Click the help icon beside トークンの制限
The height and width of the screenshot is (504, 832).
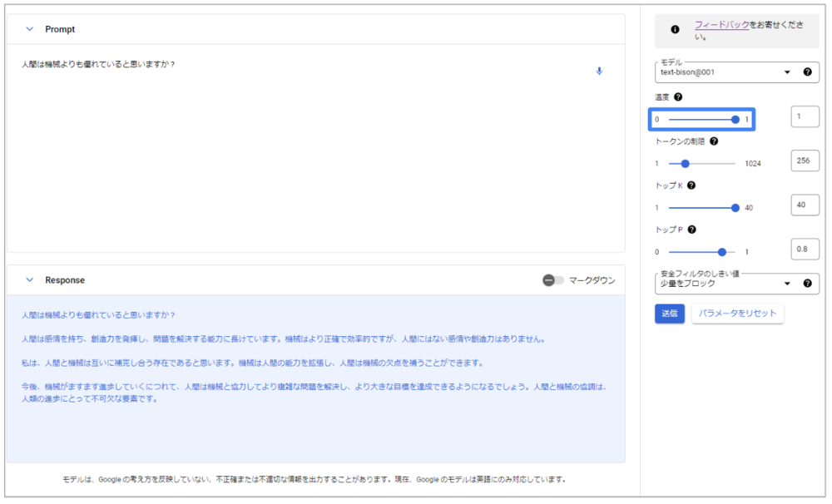click(x=714, y=141)
